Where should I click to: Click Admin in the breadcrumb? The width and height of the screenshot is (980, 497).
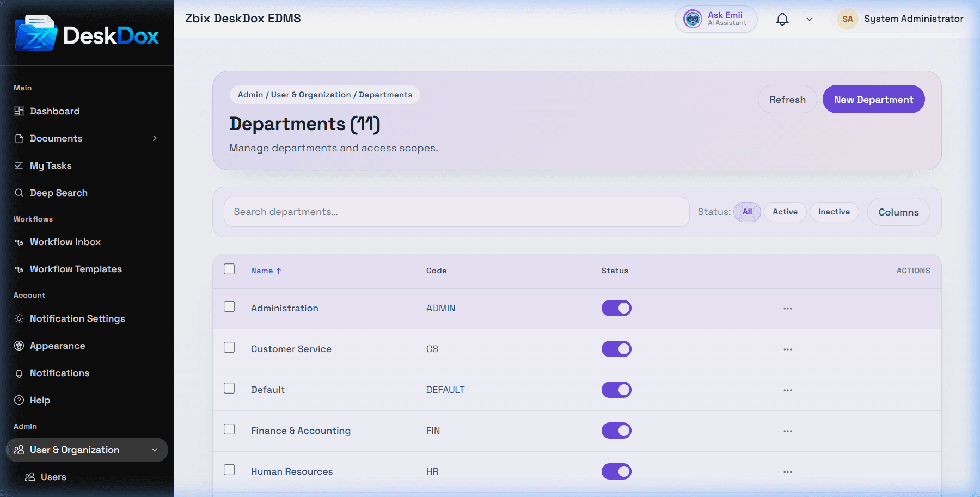click(250, 95)
